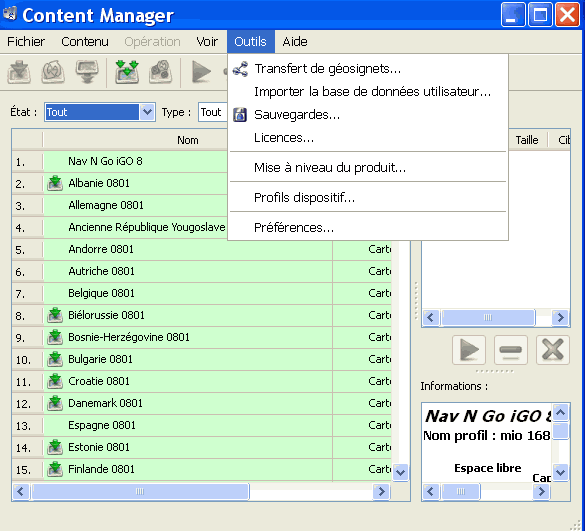This screenshot has height=531, width=585.
Task: Click the Sauvegardes disk icon in menu
Action: [x=240, y=115]
